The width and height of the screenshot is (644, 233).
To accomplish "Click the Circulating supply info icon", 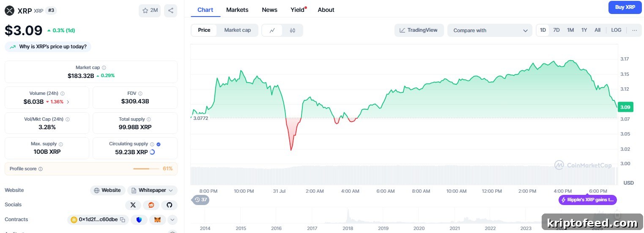I will 152,144.
